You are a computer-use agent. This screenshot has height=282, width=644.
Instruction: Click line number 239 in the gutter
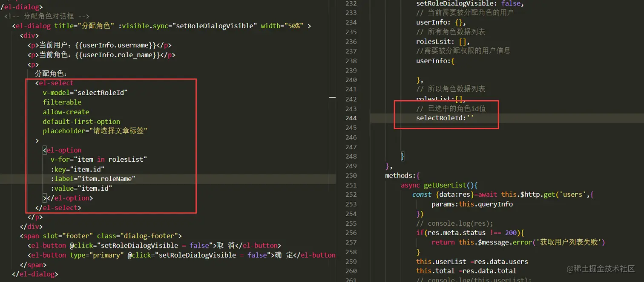coord(351,70)
